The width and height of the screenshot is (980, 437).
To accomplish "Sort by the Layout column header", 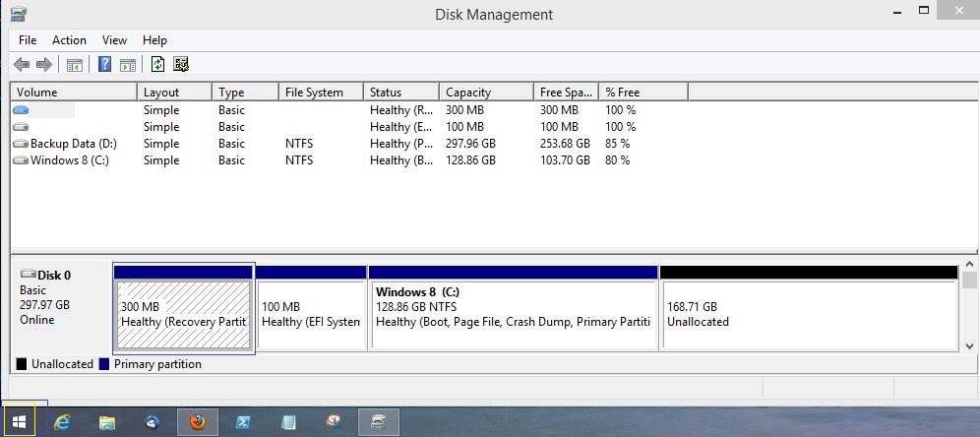I will pos(174,92).
